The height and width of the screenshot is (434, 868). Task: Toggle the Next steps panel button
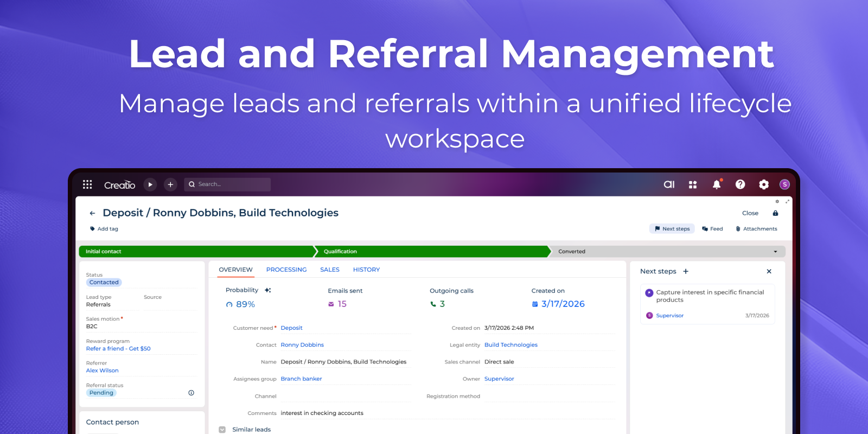672,229
